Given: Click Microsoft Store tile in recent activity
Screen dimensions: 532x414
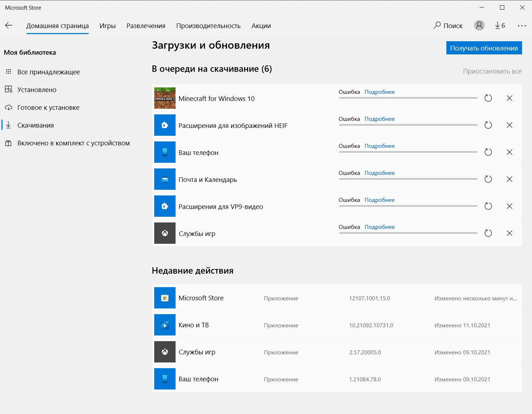Looking at the screenshot, I should point(165,298).
